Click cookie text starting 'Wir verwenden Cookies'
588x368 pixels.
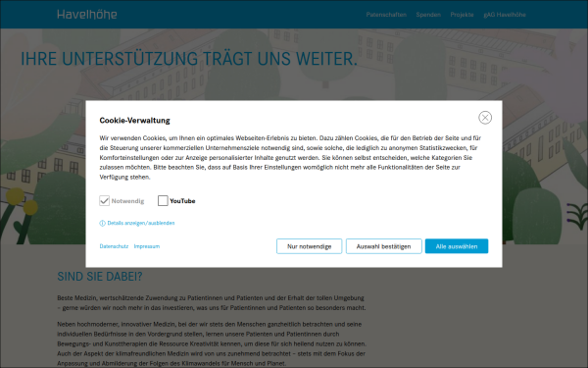pyautogui.click(x=290, y=158)
